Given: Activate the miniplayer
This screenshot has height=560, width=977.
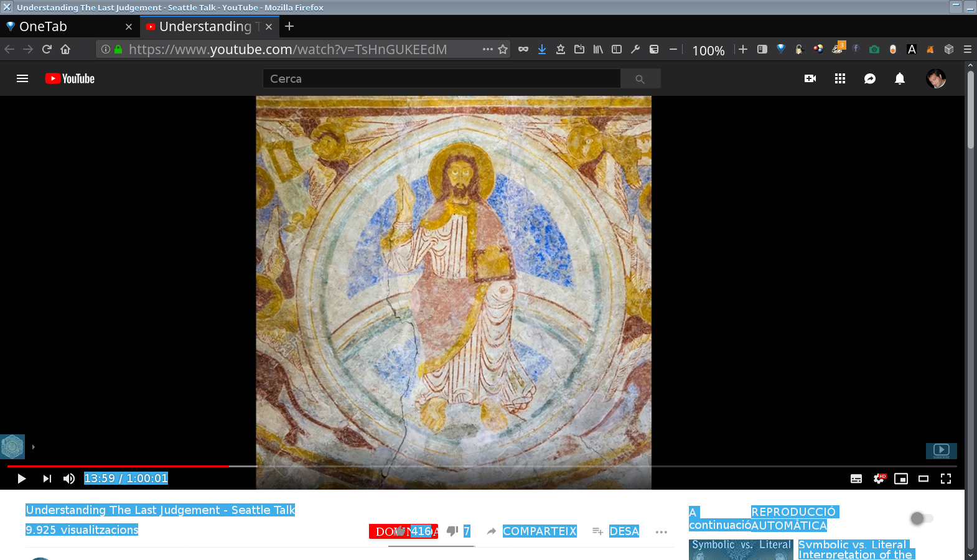Looking at the screenshot, I should [901, 478].
